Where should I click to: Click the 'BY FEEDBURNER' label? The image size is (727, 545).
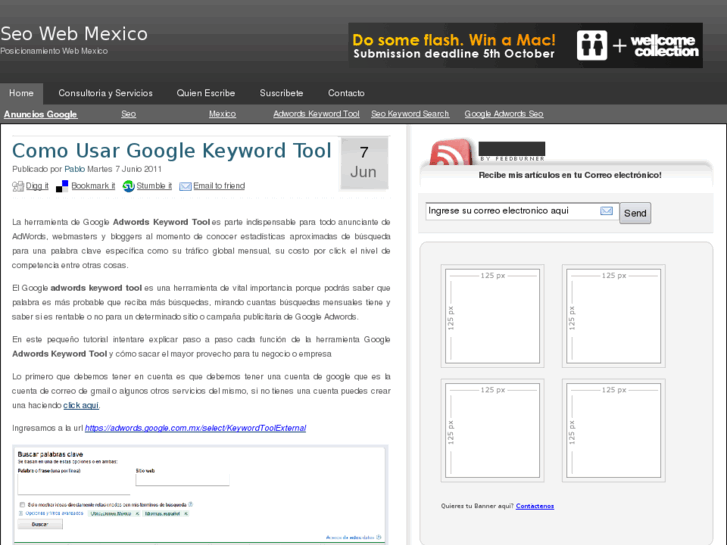coord(512,159)
